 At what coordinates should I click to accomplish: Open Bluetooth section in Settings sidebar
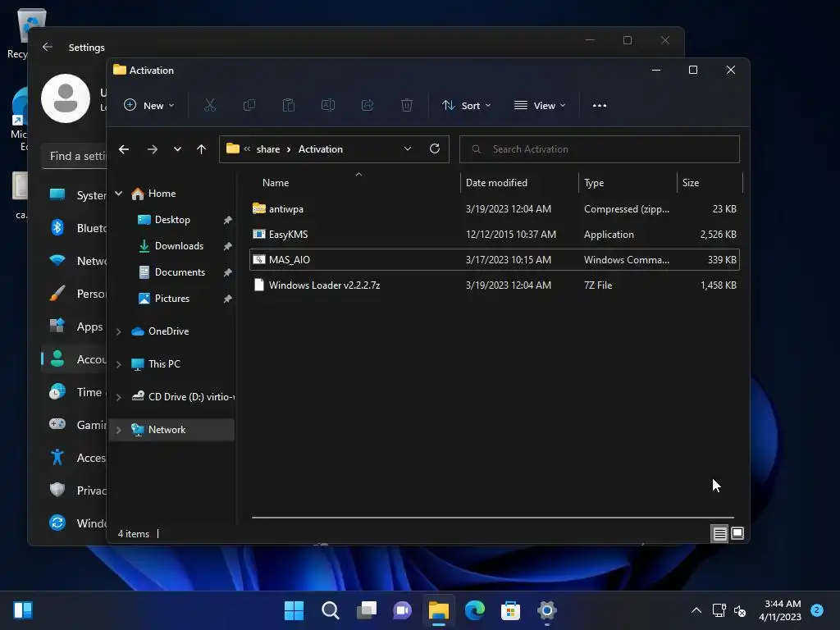(75, 228)
